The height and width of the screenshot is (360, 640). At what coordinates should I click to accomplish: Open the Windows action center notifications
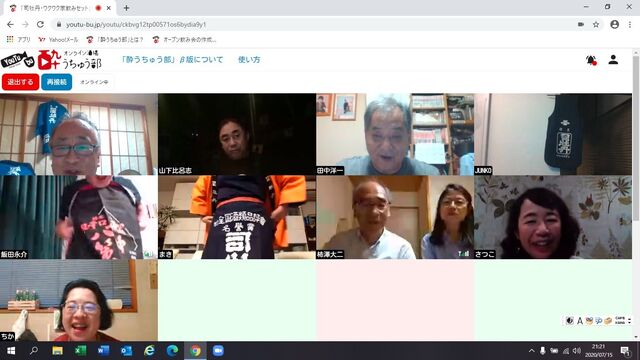pos(625,351)
